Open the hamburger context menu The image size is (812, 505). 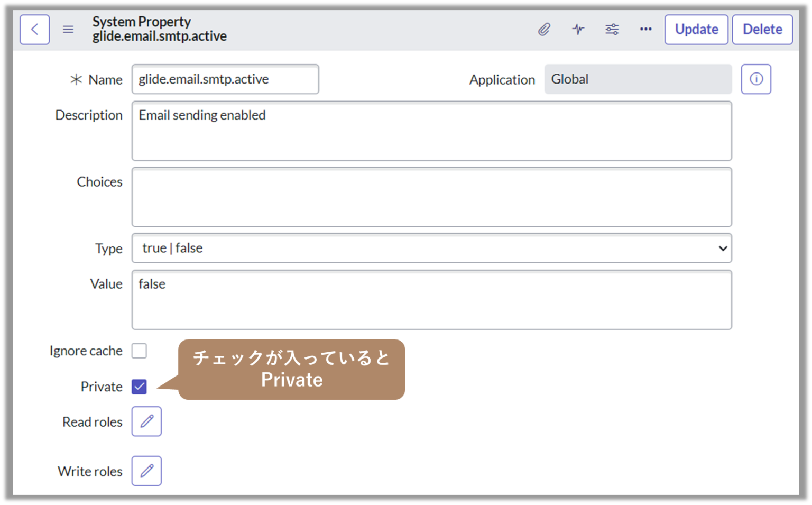(68, 29)
